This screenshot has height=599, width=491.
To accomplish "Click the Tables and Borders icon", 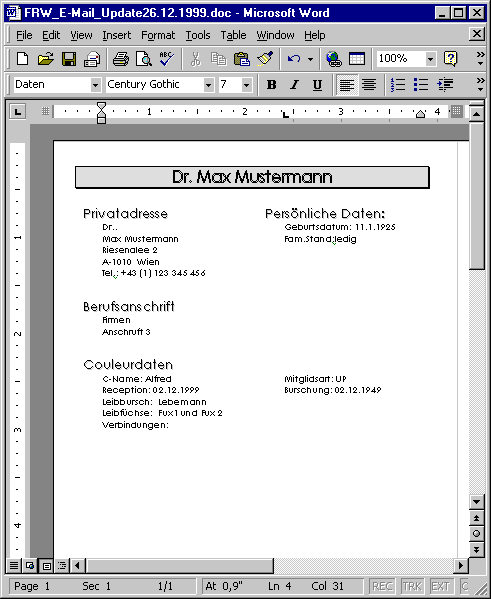I will coord(357,59).
